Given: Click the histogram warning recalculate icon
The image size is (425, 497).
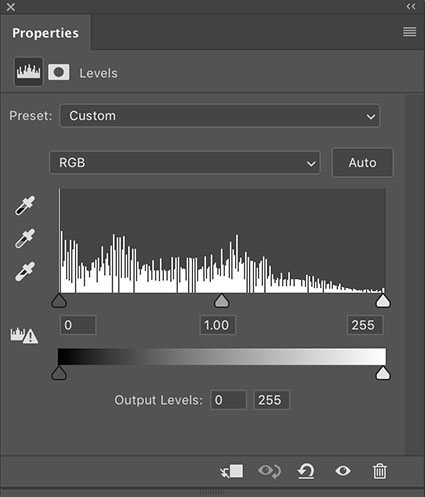Looking at the screenshot, I should coord(24,336).
